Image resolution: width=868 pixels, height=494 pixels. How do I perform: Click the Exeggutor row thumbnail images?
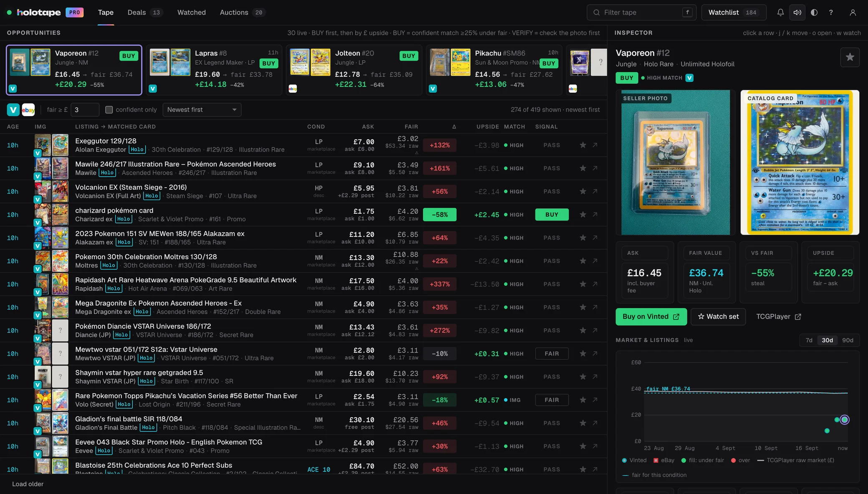51,145
